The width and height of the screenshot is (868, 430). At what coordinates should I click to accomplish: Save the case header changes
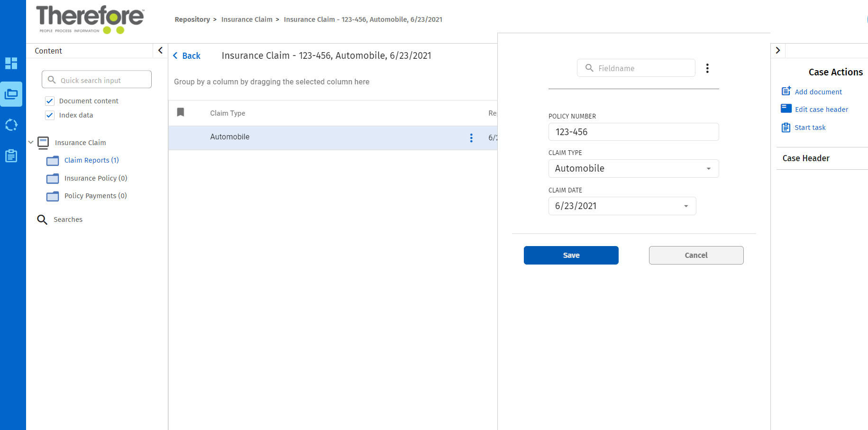[571, 255]
